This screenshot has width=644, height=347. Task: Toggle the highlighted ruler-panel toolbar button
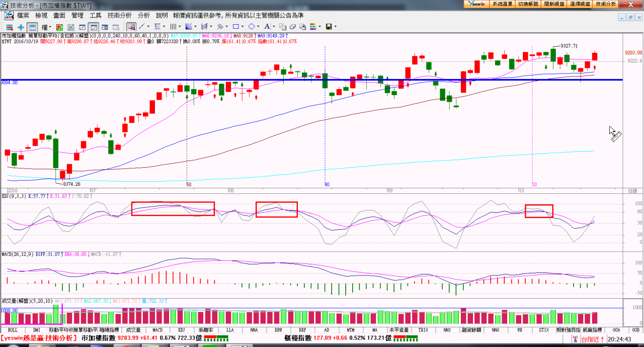pos(32,27)
